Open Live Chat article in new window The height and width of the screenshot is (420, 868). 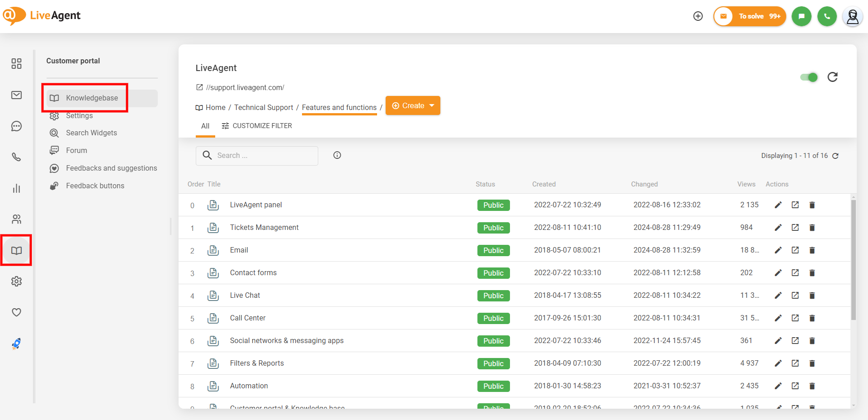pyautogui.click(x=795, y=296)
